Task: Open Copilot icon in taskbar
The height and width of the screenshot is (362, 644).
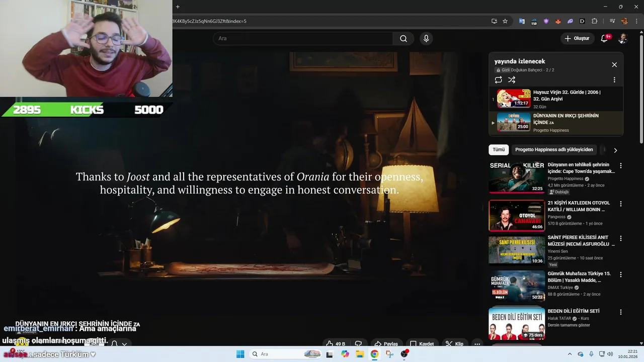Action: coord(345,354)
